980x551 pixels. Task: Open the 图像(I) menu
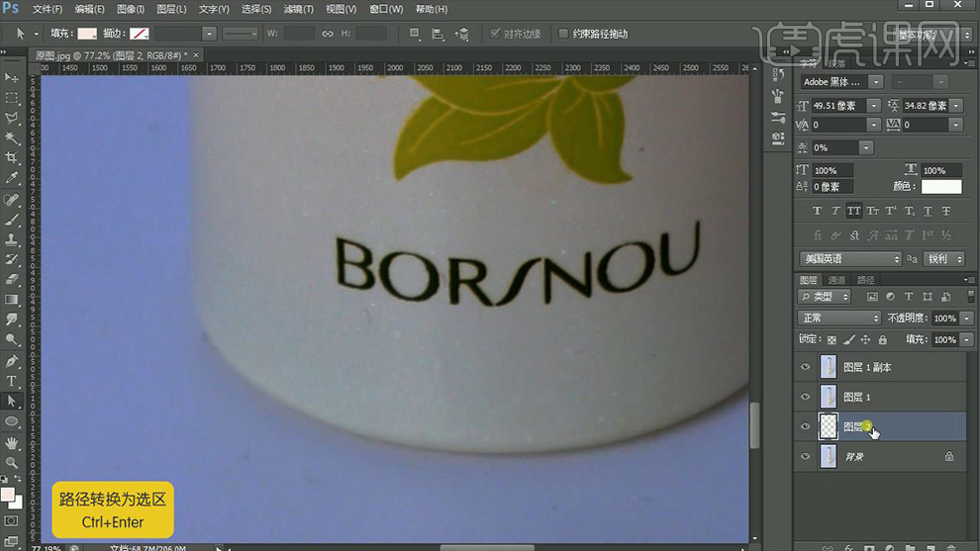(x=131, y=9)
